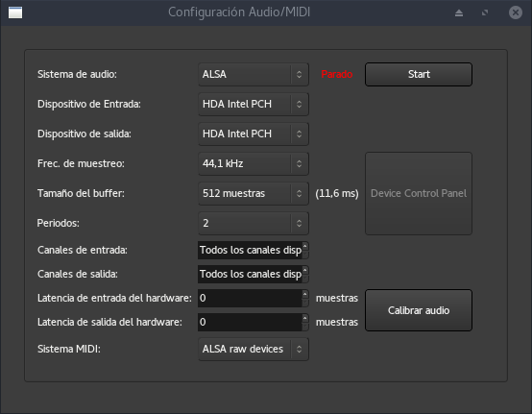This screenshot has height=414, width=532.
Task: Open the Sistema de audio ALSA dropdown
Action: pos(254,74)
